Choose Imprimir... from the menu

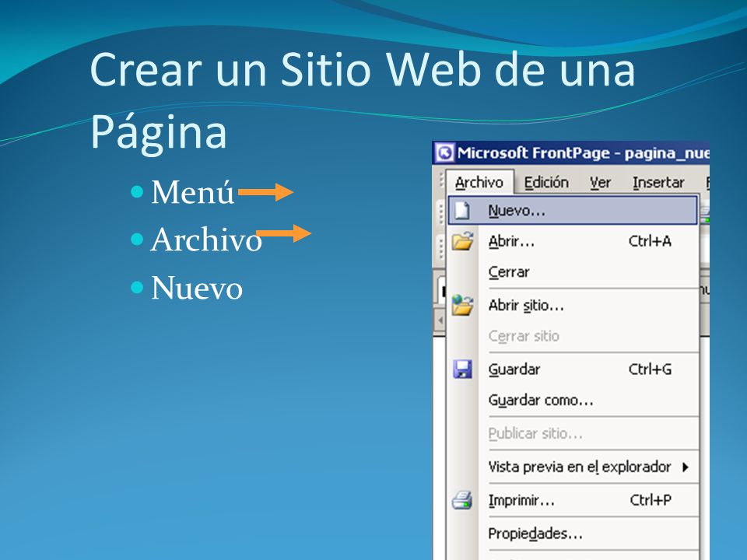pyautogui.click(x=573, y=500)
